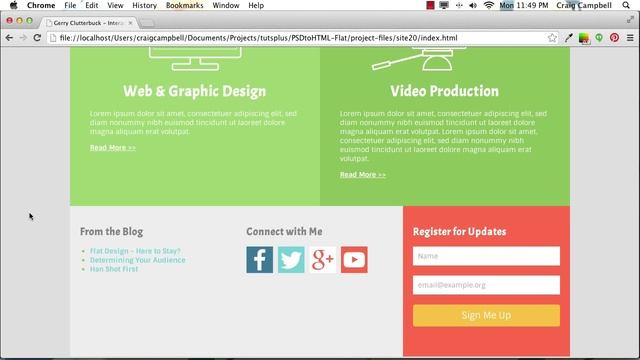
Task: Click the Twitter bird icon
Action: click(x=291, y=260)
